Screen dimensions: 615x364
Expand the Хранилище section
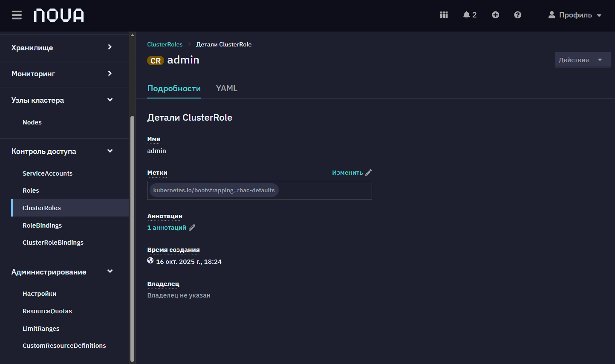tap(64, 48)
